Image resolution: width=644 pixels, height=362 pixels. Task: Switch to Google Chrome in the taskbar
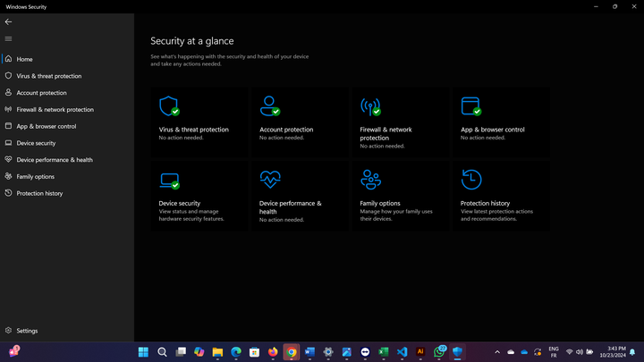292,352
